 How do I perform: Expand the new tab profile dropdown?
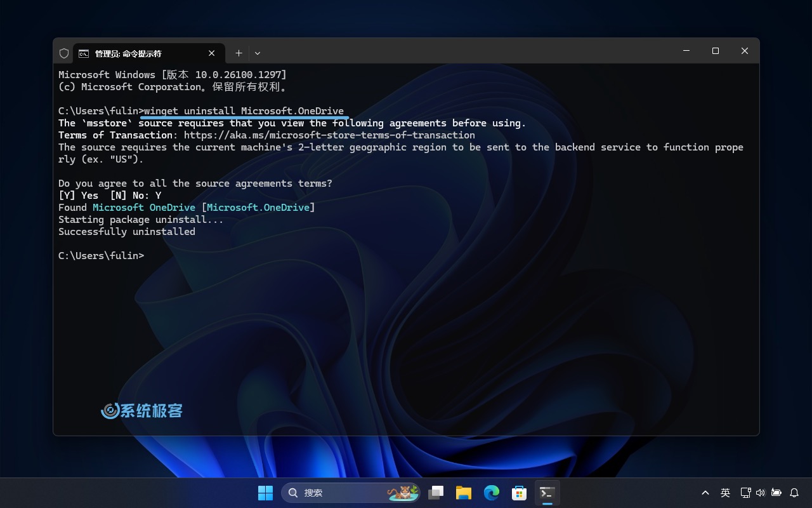(x=258, y=53)
